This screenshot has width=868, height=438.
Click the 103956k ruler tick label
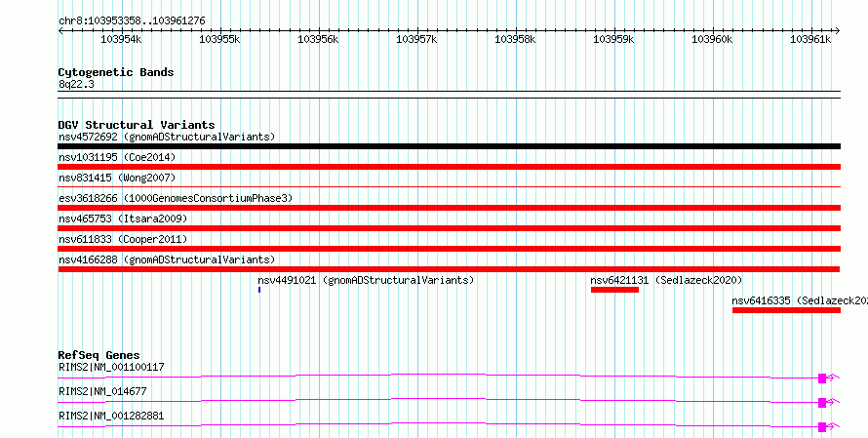coord(318,39)
